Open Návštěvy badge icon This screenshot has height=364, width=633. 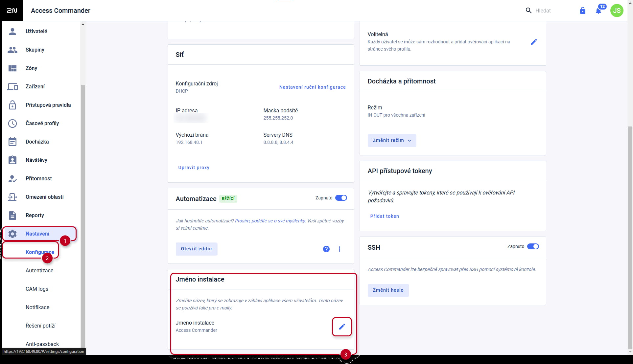coord(12,160)
